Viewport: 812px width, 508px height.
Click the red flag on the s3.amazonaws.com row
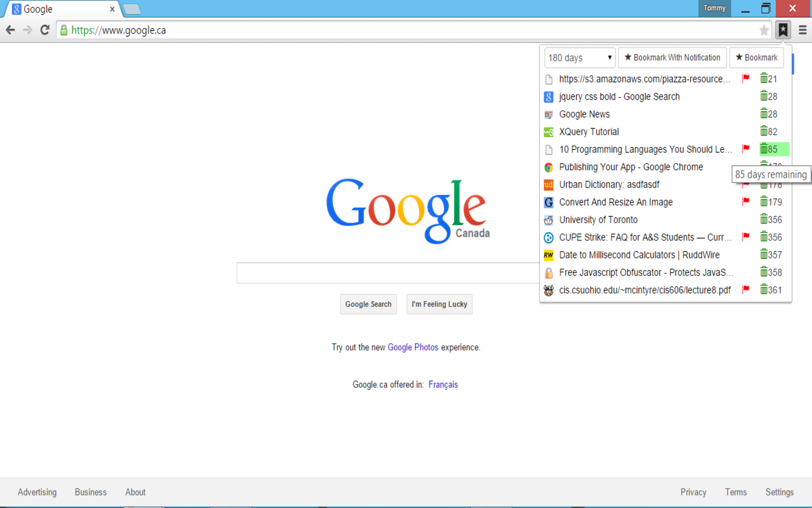coord(746,79)
